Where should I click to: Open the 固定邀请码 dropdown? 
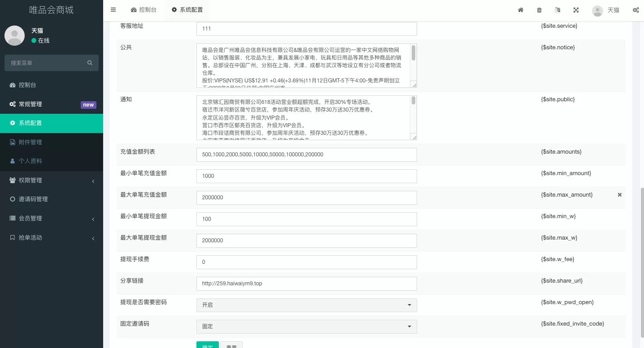(306, 327)
